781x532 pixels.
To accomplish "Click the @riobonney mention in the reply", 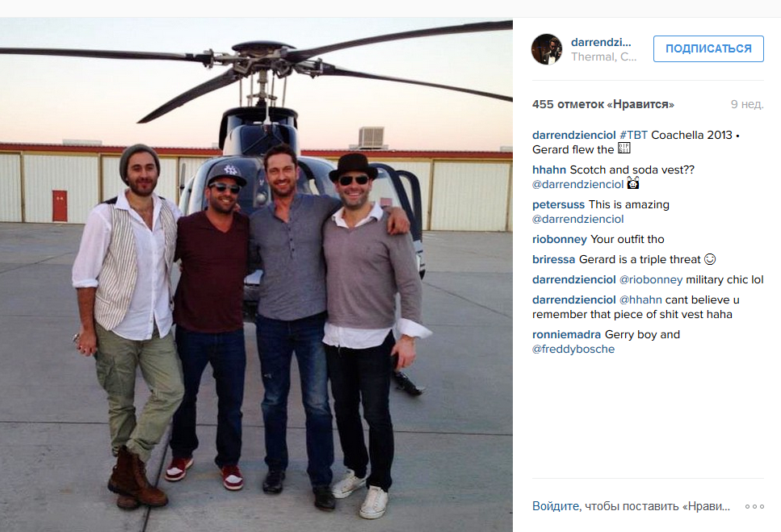I will [x=650, y=279].
